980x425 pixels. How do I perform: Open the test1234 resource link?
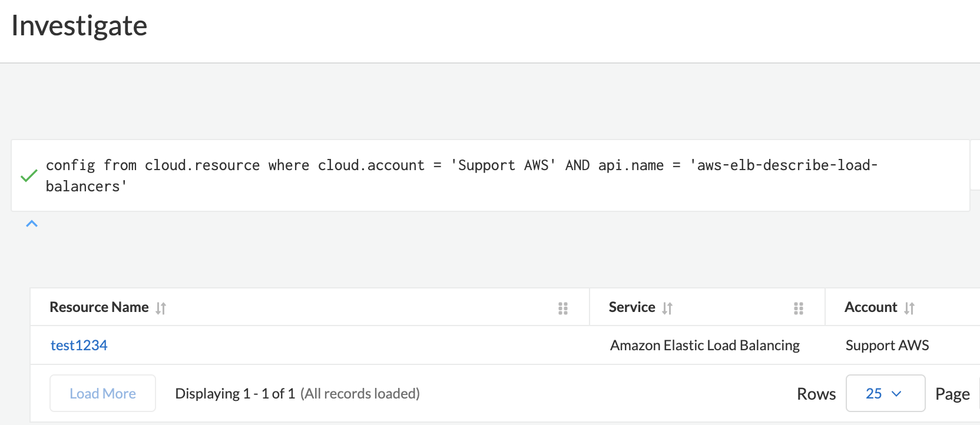(79, 345)
